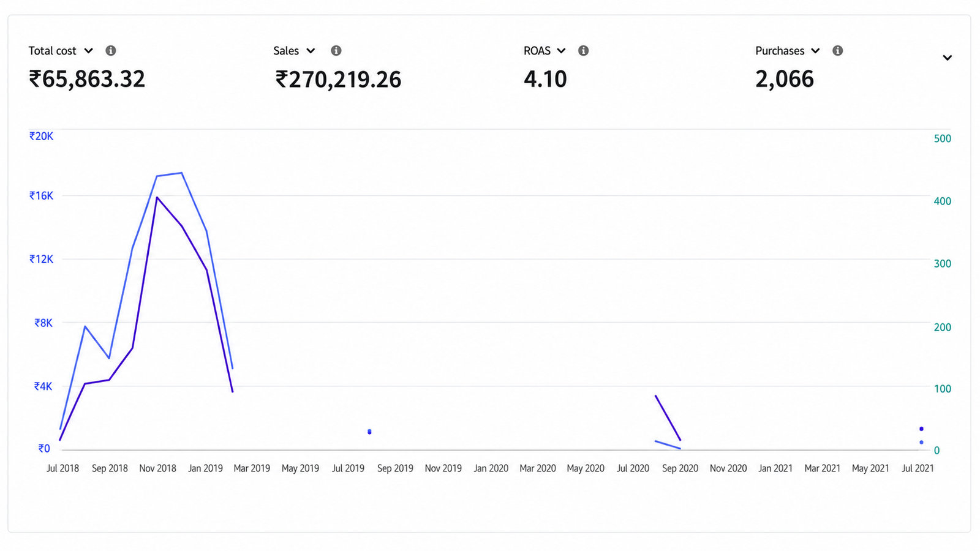Click the 500 right axis label
Image resolution: width=980 pixels, height=551 pixels.
click(943, 138)
